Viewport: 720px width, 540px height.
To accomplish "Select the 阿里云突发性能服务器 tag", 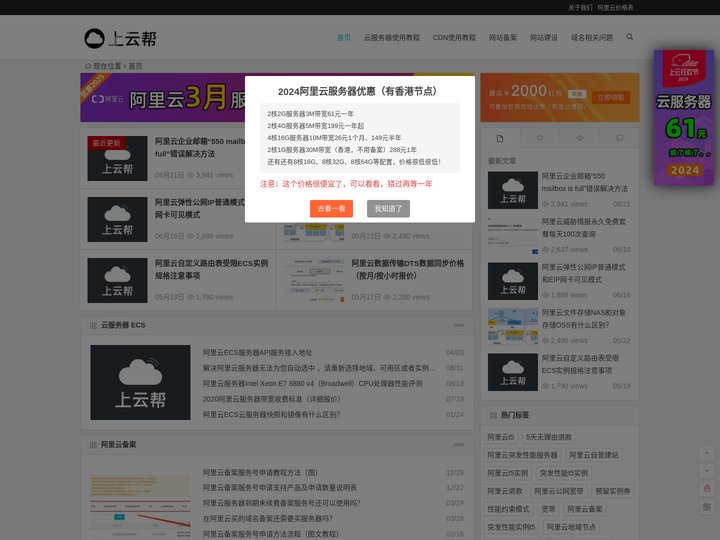I will point(522,455).
